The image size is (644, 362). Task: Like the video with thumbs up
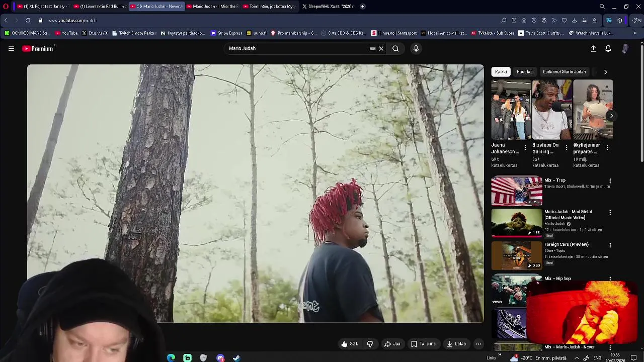point(349,344)
